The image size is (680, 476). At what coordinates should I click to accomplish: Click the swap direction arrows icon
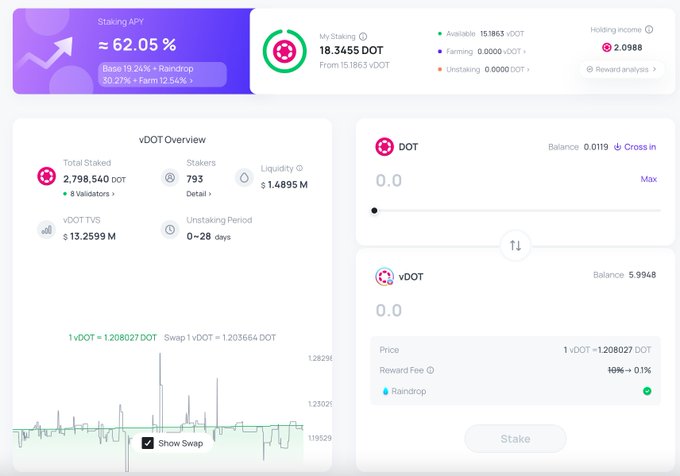tap(515, 246)
